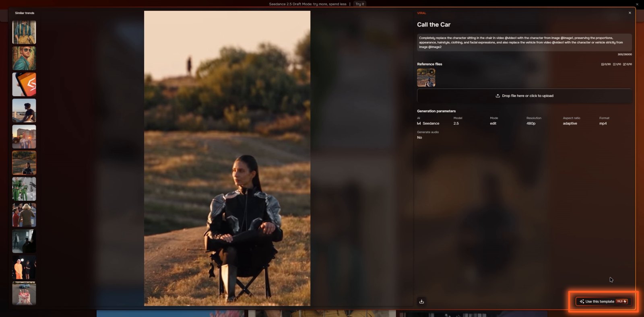Image resolution: width=644 pixels, height=317 pixels.
Task: Open the trend with green costumed figures
Action: click(x=24, y=189)
